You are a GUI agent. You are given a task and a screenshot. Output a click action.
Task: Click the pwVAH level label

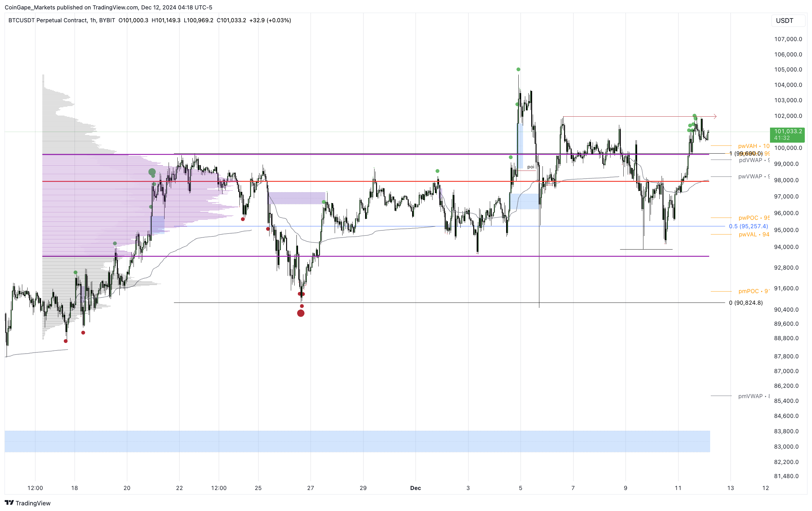754,146
